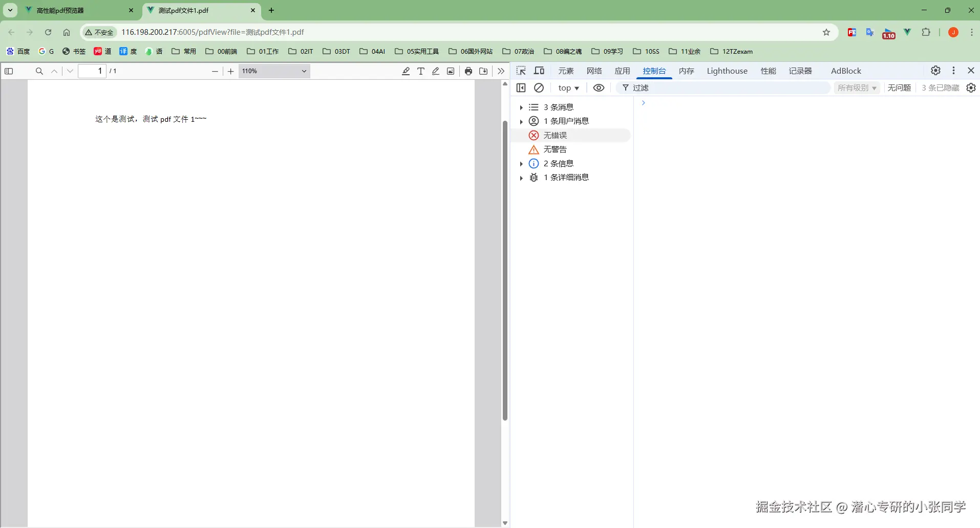980x528 pixels.
Task: Switch to the 应用 DevTools tab
Action: 622,71
